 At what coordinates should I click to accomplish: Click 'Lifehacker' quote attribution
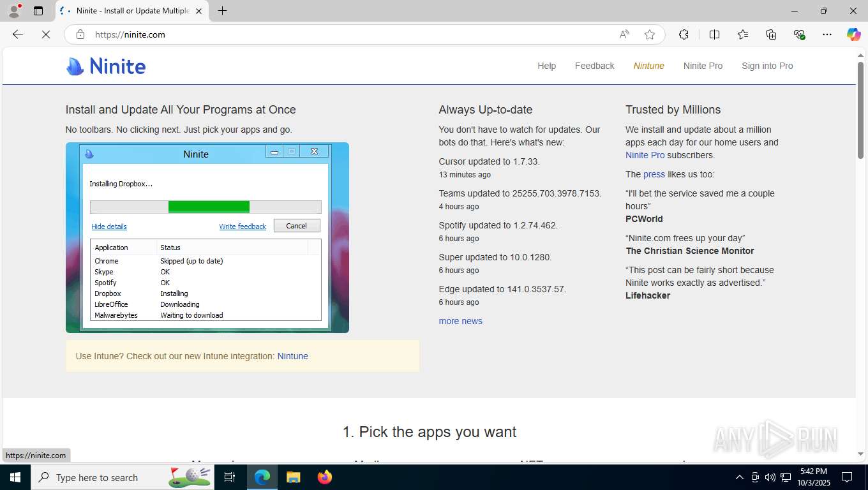click(x=648, y=295)
